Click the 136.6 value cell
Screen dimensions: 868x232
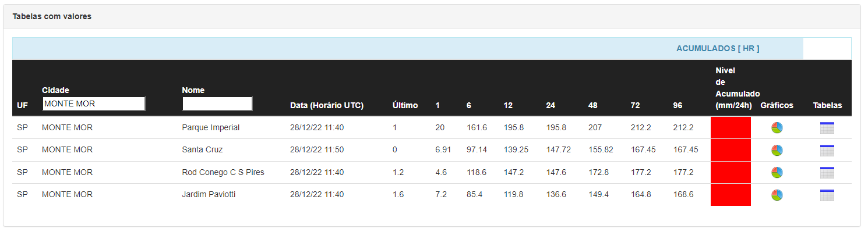556,195
